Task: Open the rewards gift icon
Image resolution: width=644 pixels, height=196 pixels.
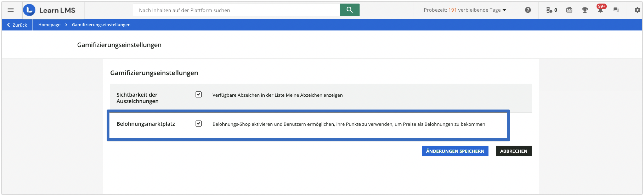Action: [x=569, y=10]
